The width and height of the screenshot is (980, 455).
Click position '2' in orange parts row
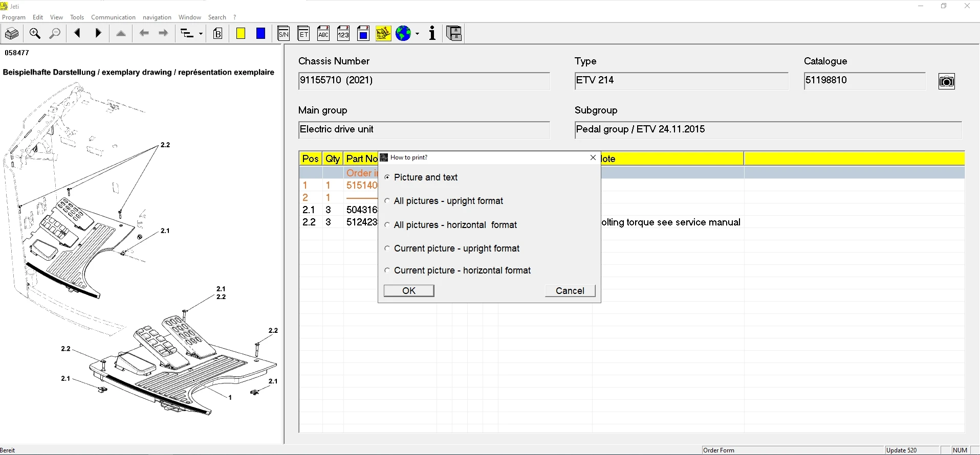coord(306,198)
